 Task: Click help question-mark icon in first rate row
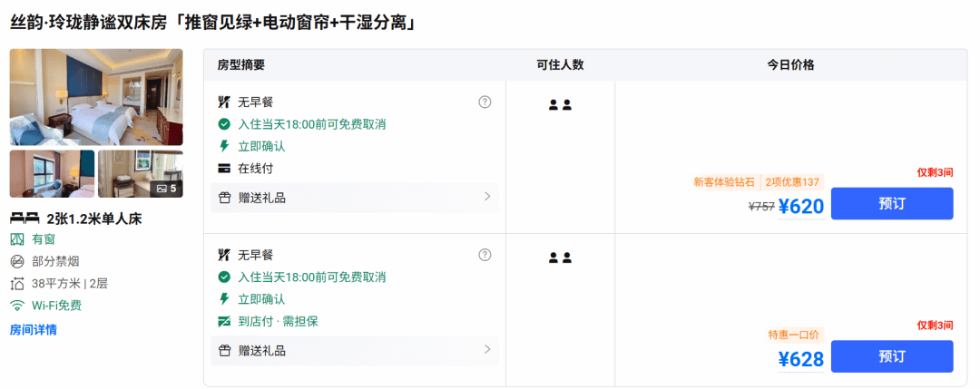[x=485, y=102]
